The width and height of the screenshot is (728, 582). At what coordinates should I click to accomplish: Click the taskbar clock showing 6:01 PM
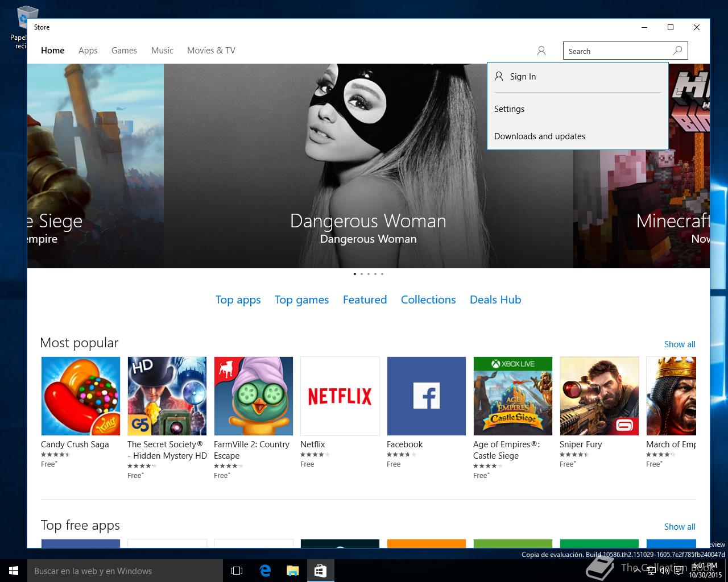pos(705,571)
